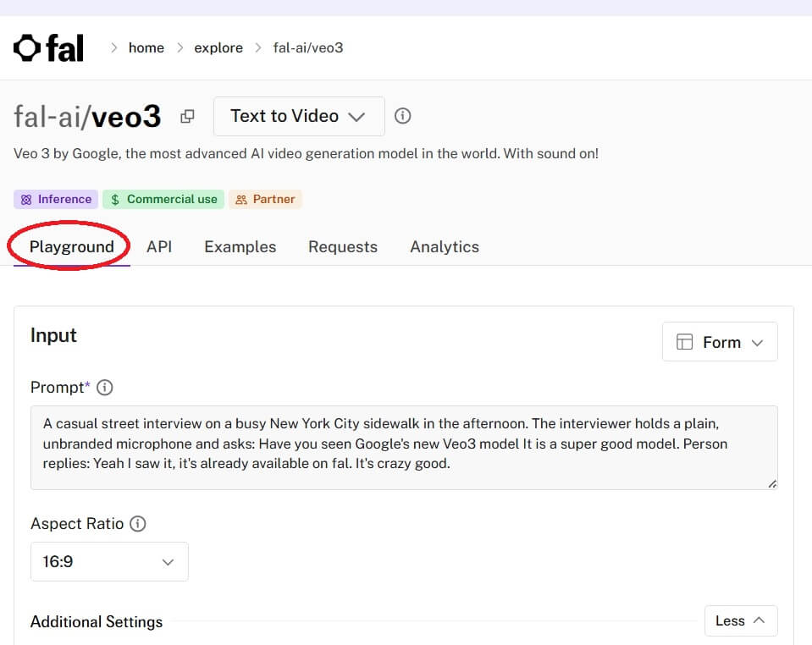
Task: Click inside the Prompt text area
Action: [403, 447]
